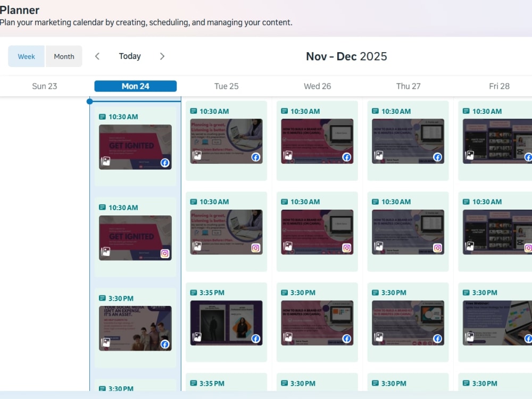
Task: Open Wednesday's Facebook 10:30 AM brand kit thumbnail
Action: (317, 141)
